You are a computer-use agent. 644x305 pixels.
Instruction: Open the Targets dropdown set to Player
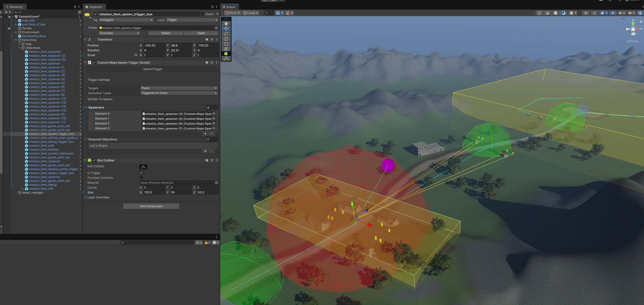click(x=179, y=88)
